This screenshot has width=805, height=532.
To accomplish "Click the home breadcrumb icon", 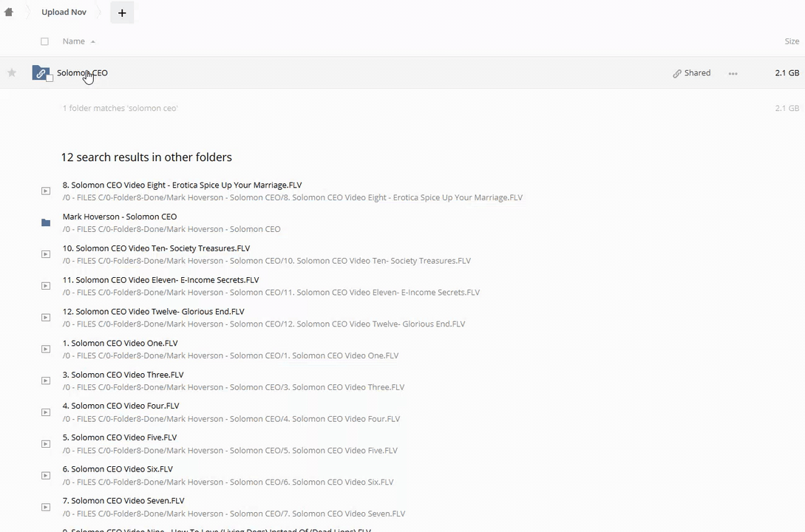I will click(x=9, y=13).
